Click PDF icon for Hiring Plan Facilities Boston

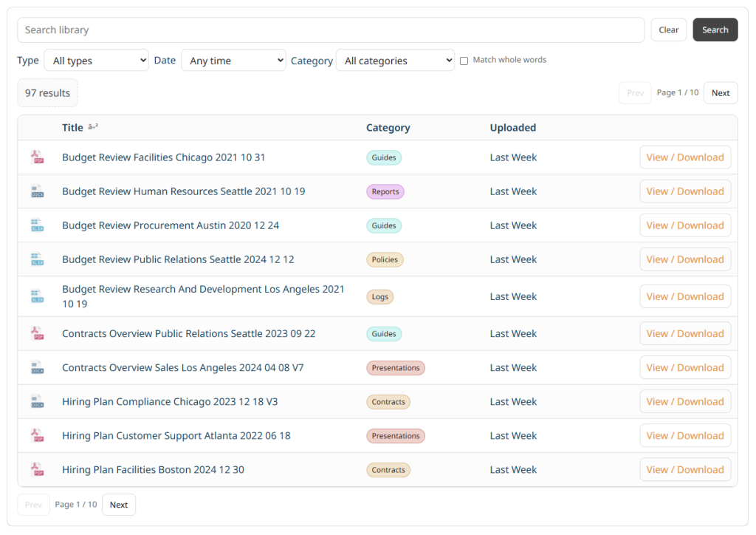pos(37,470)
